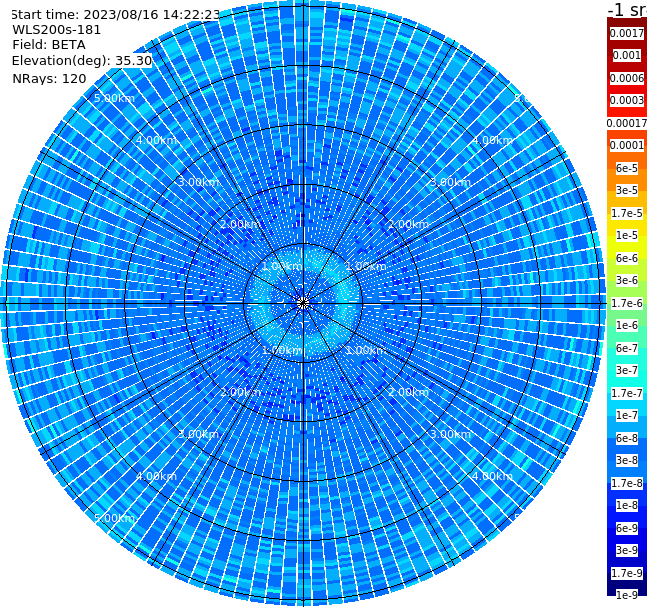
Task: Click the Start time 2023/08/16 14:22:23 text
Action: tap(116, 14)
